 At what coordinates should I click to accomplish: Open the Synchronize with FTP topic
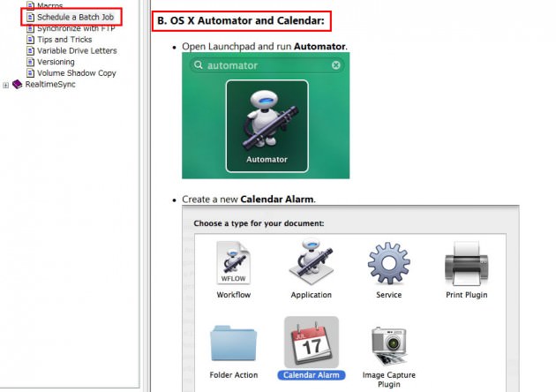(75, 28)
